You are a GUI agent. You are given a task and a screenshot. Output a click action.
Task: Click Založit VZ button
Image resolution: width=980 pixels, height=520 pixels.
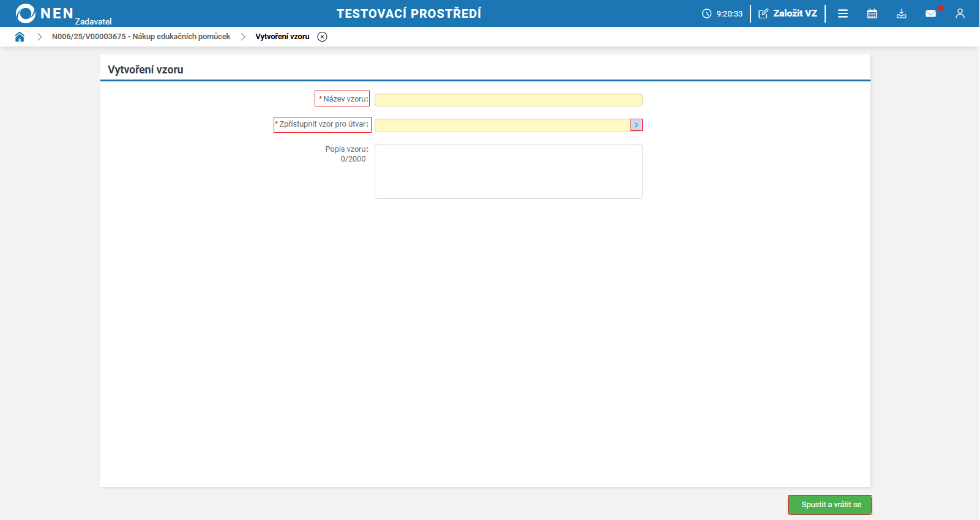[x=788, y=13]
